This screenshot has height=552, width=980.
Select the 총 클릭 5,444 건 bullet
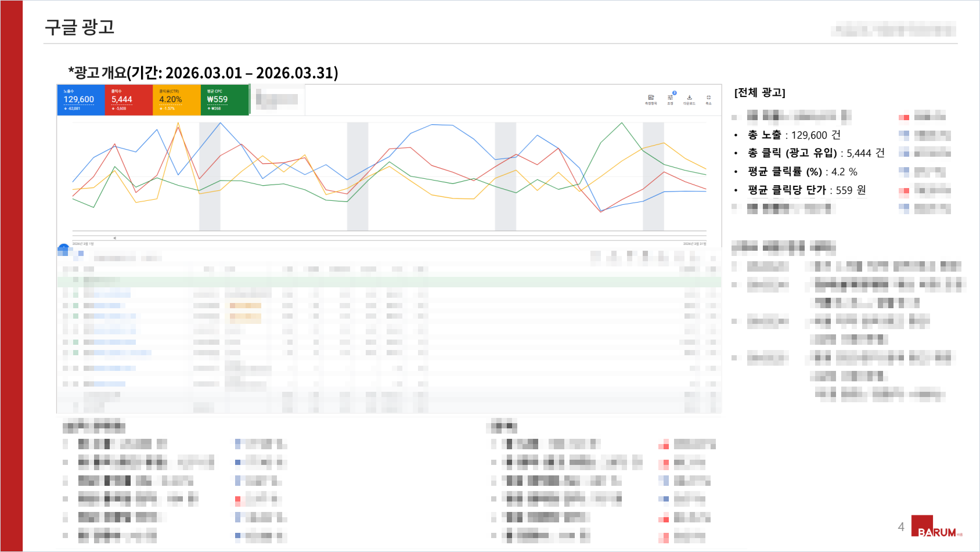coord(816,153)
